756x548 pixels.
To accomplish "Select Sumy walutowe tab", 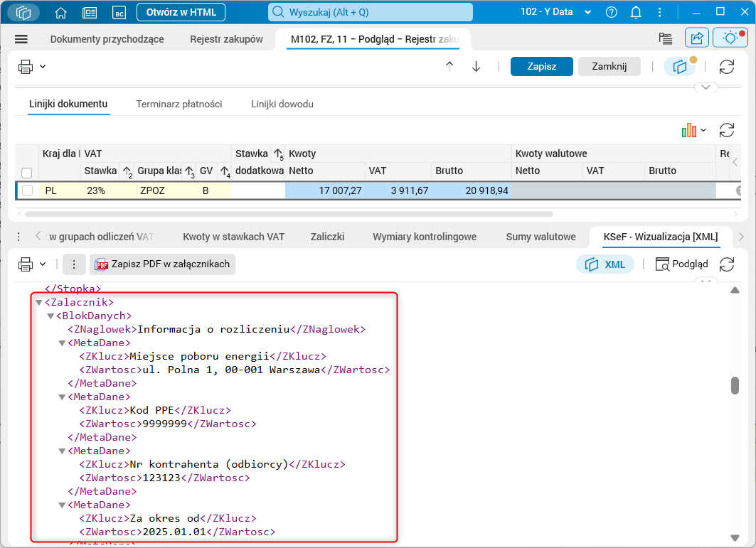I will pos(541,237).
